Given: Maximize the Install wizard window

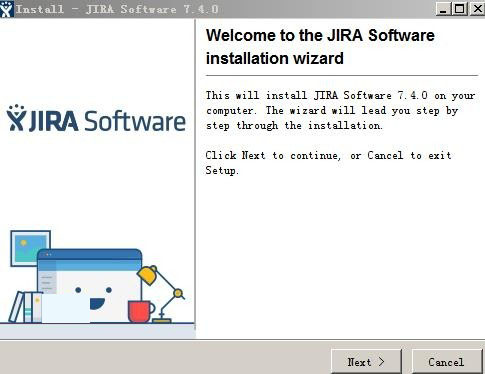Looking at the screenshot, I should [459, 9].
